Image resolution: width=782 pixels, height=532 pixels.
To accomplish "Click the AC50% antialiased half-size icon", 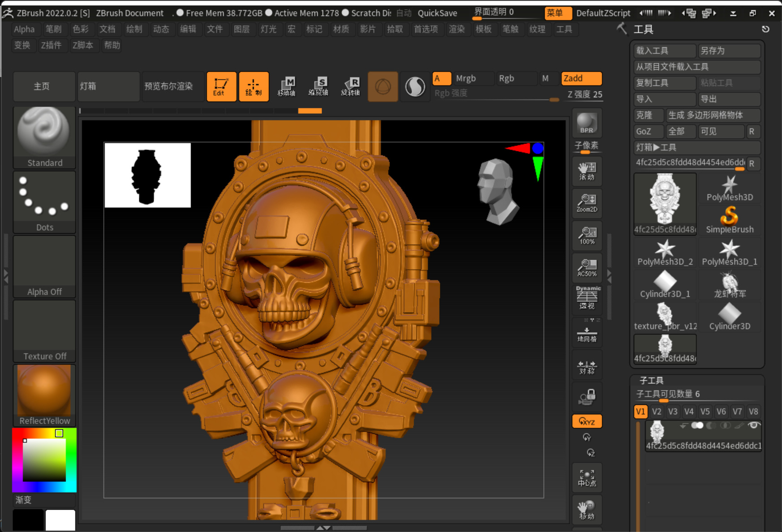I will (587, 268).
